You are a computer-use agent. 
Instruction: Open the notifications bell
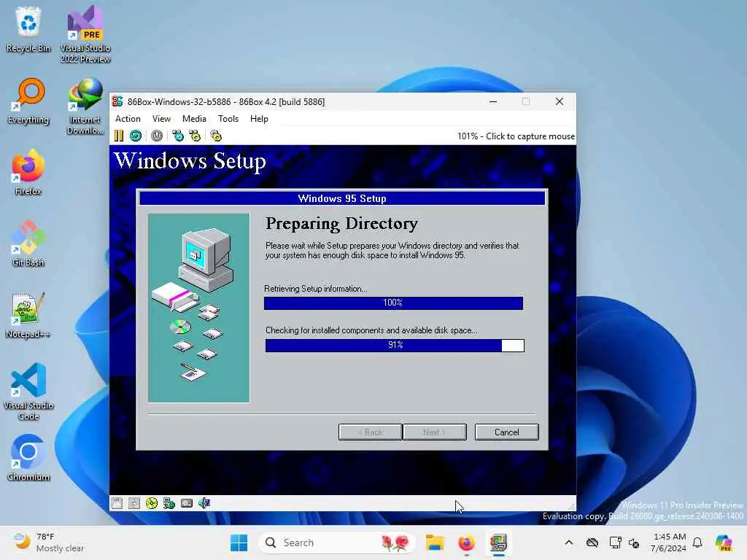(697, 542)
